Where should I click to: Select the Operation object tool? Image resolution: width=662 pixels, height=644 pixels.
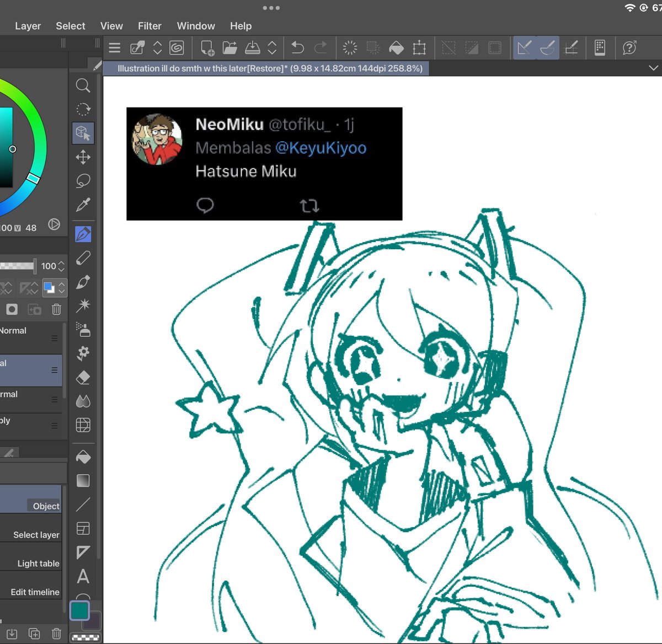(83, 133)
